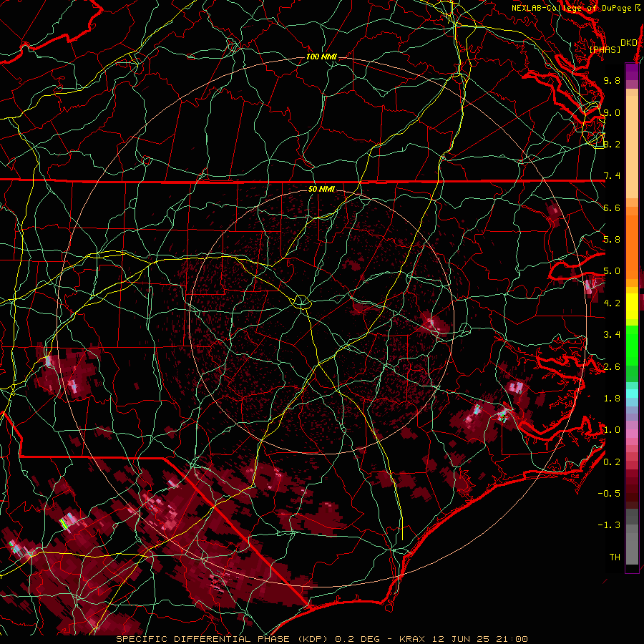644x644 pixels.
Task: Click the NEXLAB-College of DuPage credit text
Action: 573,8
